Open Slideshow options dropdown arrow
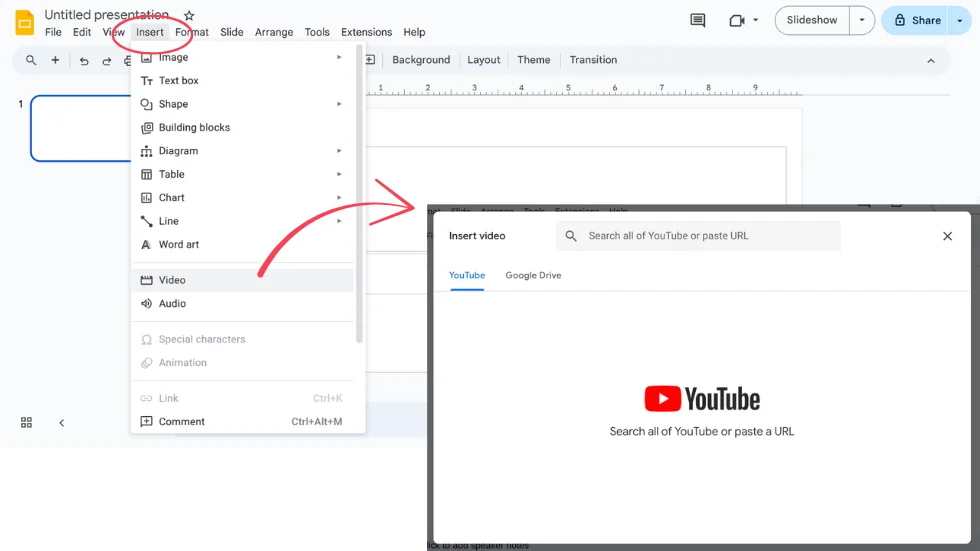Screen dimensions: 980x551 tap(862, 20)
